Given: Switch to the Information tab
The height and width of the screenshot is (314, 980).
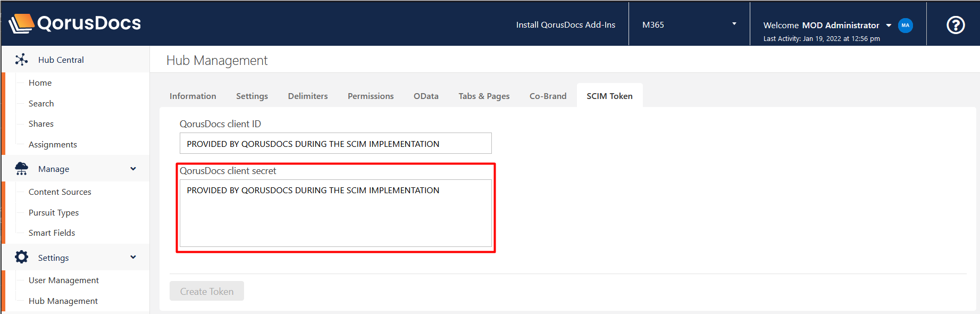Looking at the screenshot, I should coord(192,96).
